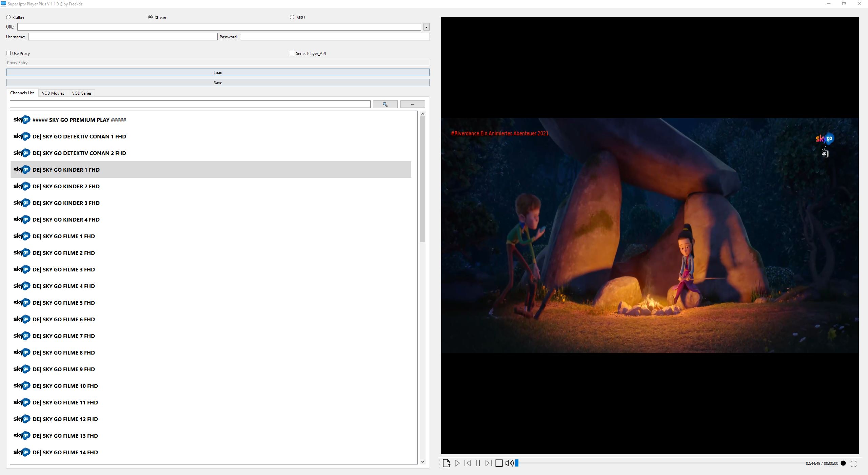
Task: Focus the Password field
Action: click(x=335, y=37)
